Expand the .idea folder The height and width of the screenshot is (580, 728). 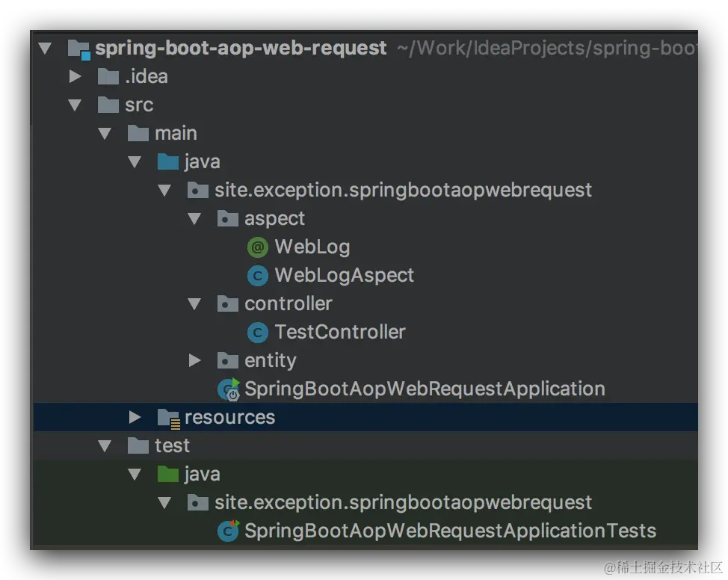tap(75, 77)
